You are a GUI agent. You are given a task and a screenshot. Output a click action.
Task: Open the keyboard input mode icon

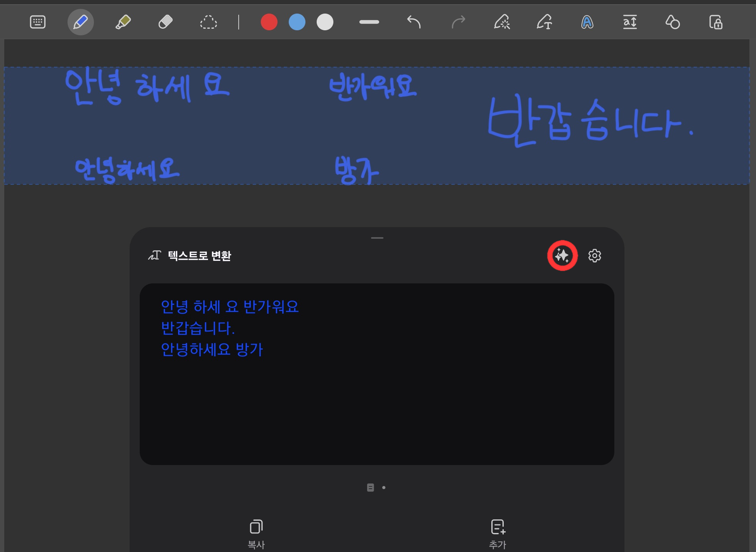point(38,22)
